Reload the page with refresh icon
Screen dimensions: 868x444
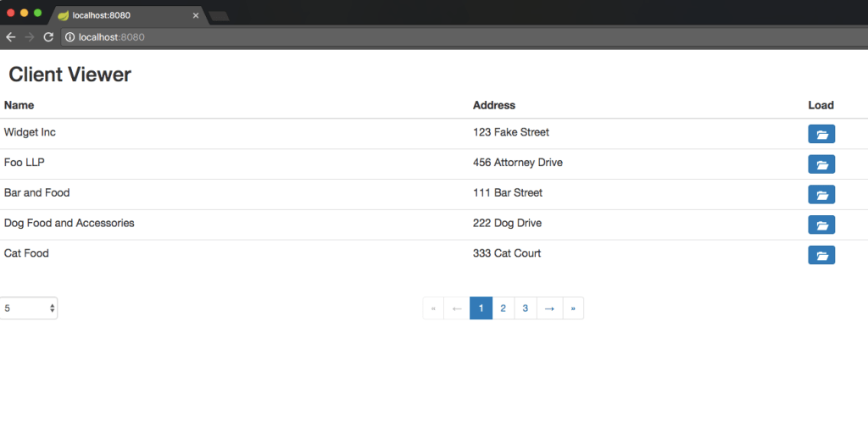point(48,37)
